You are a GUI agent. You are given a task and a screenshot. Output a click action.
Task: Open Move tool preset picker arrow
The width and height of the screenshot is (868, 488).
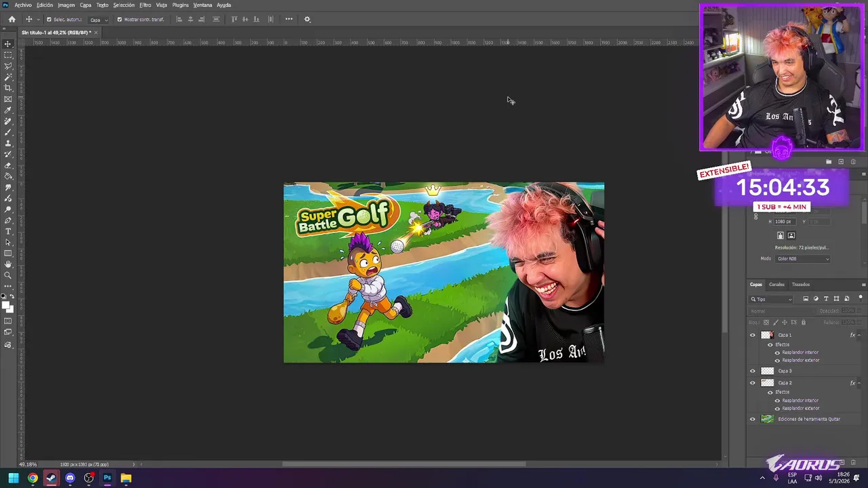pos(38,19)
